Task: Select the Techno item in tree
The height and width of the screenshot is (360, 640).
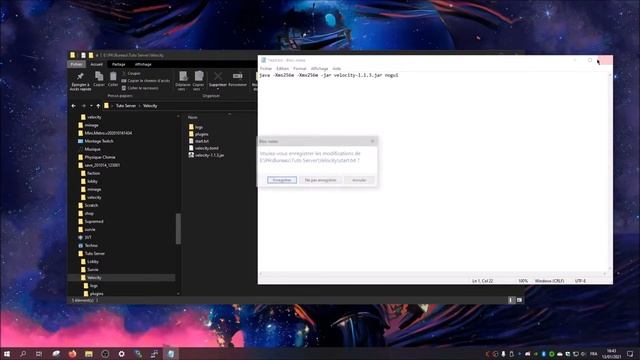Action: coord(88,245)
